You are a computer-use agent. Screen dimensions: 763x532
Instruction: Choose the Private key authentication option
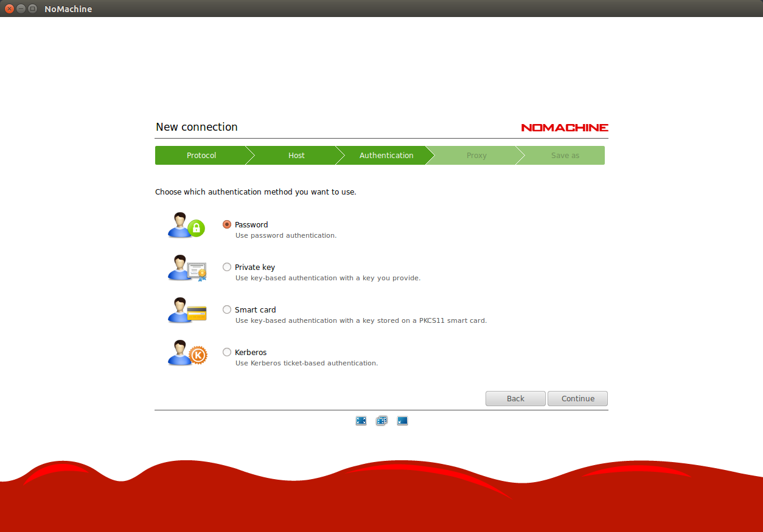pos(227,267)
